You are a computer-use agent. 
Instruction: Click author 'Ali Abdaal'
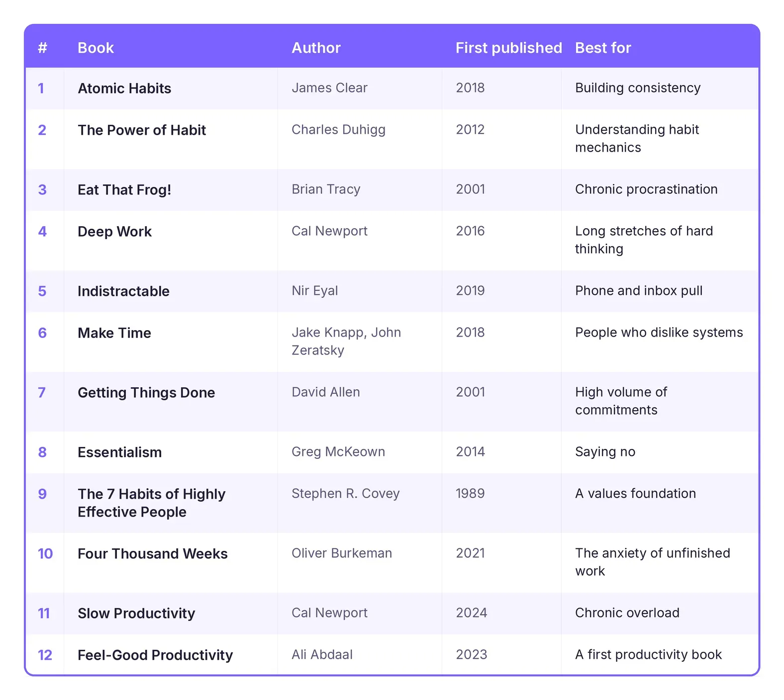click(x=322, y=655)
